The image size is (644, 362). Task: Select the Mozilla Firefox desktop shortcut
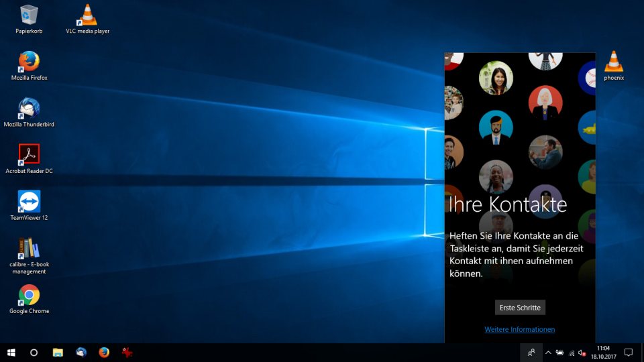29,66
